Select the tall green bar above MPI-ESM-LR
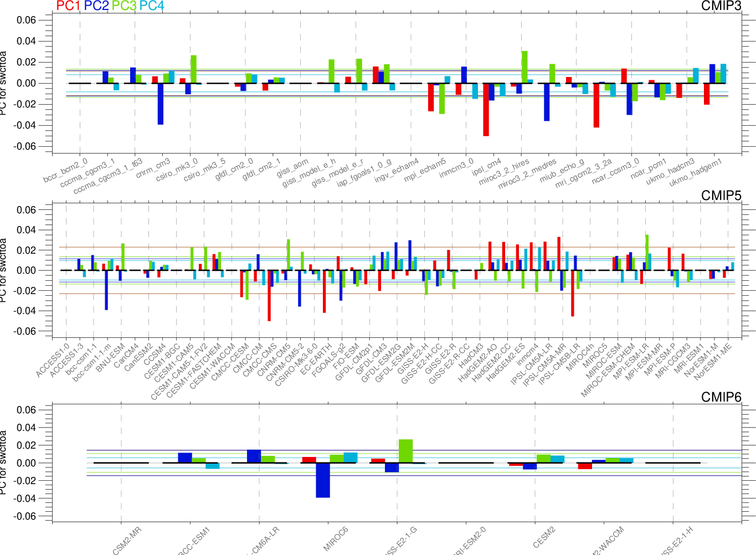The image size is (756, 555). (x=646, y=244)
